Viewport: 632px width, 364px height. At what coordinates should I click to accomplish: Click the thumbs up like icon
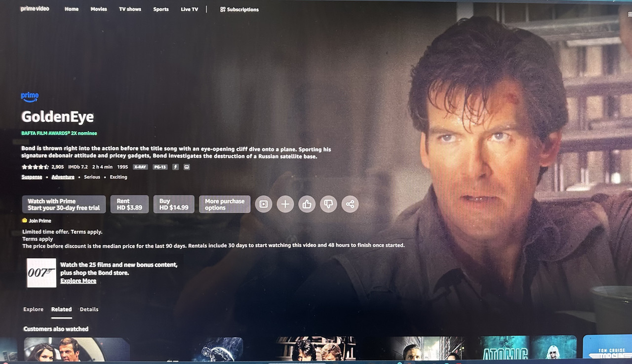(x=307, y=204)
